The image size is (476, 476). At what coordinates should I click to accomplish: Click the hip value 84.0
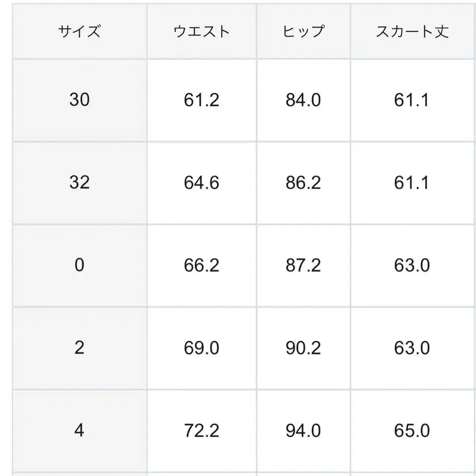pos(303,100)
